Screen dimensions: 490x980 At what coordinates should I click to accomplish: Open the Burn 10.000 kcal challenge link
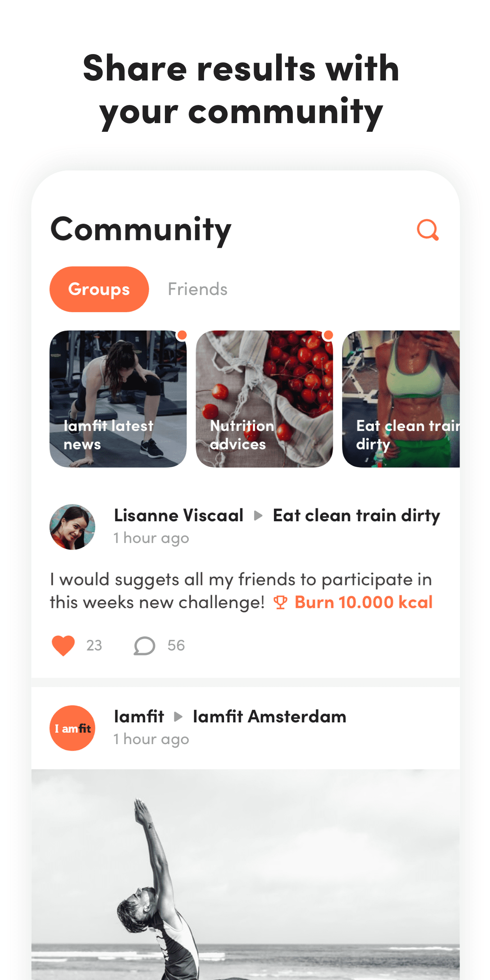pos(363,602)
